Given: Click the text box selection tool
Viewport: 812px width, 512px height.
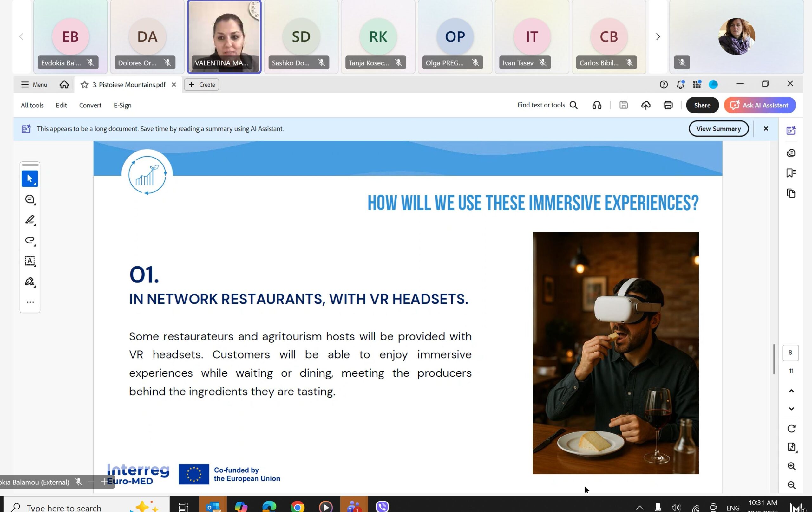Looking at the screenshot, I should click(30, 261).
